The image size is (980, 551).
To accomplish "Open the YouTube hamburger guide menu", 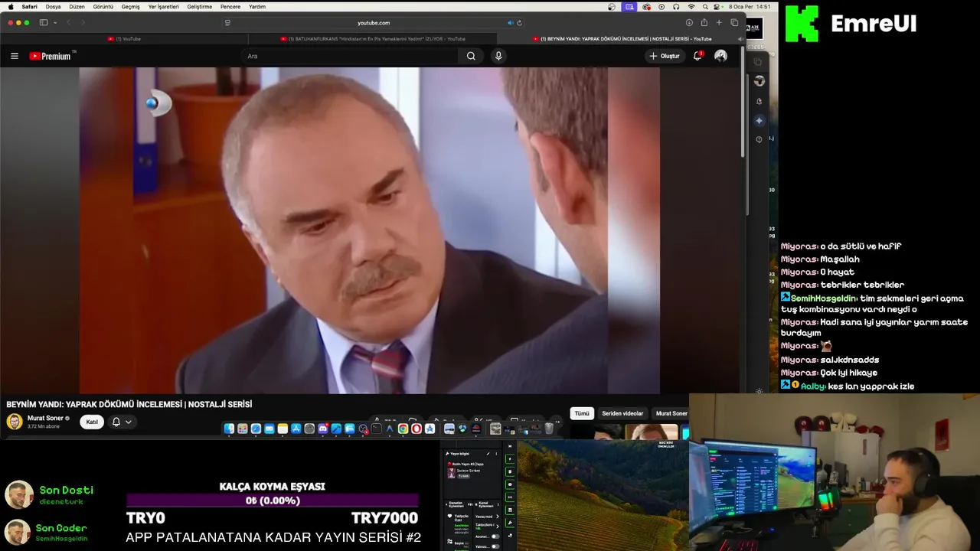I will tap(14, 56).
